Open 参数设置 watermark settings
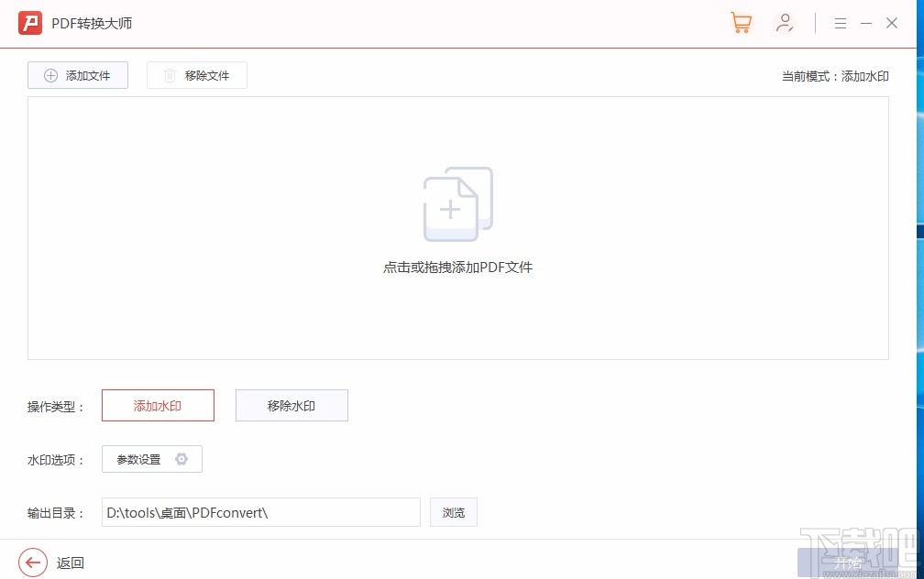924x579 pixels. tap(151, 459)
